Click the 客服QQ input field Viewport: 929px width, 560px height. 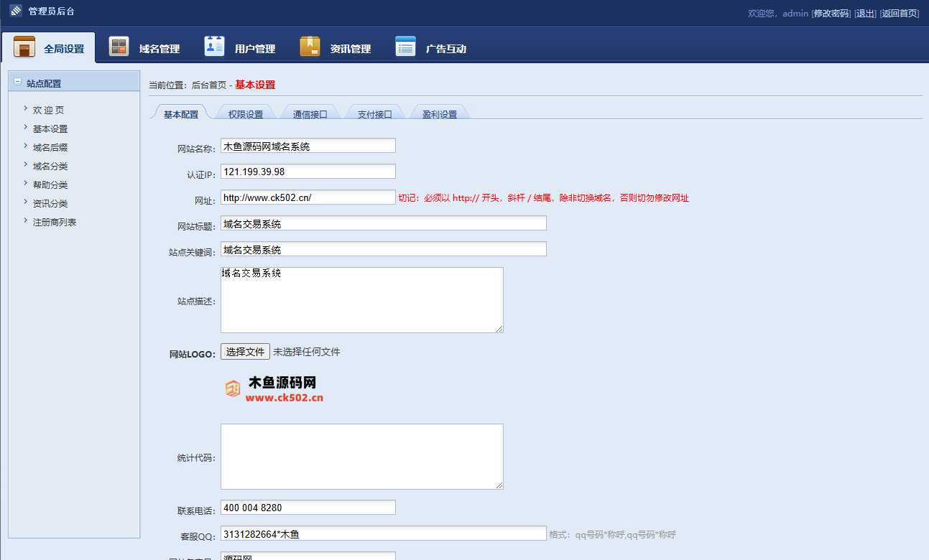click(x=384, y=533)
